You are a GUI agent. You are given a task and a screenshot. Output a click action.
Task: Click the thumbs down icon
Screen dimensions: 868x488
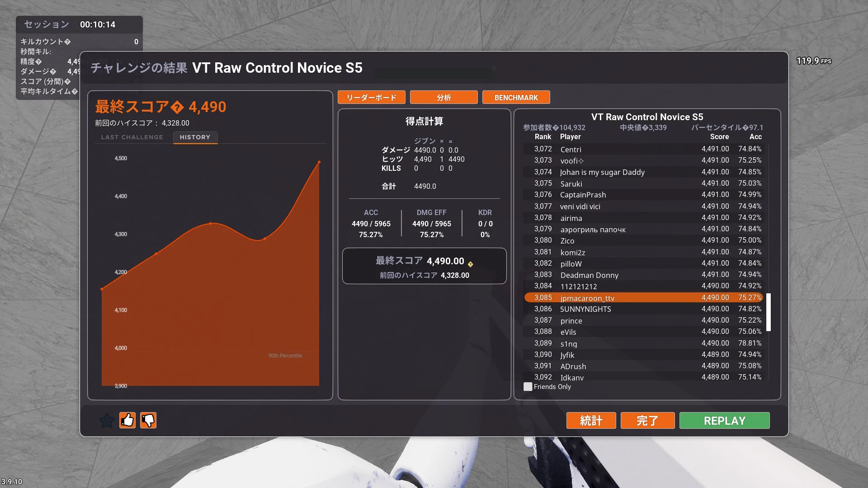[x=148, y=420]
